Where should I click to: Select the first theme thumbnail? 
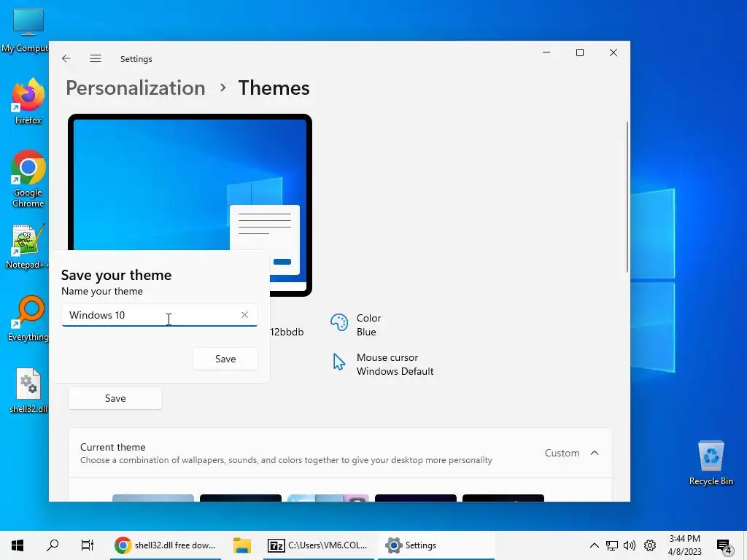pyautogui.click(x=153, y=497)
